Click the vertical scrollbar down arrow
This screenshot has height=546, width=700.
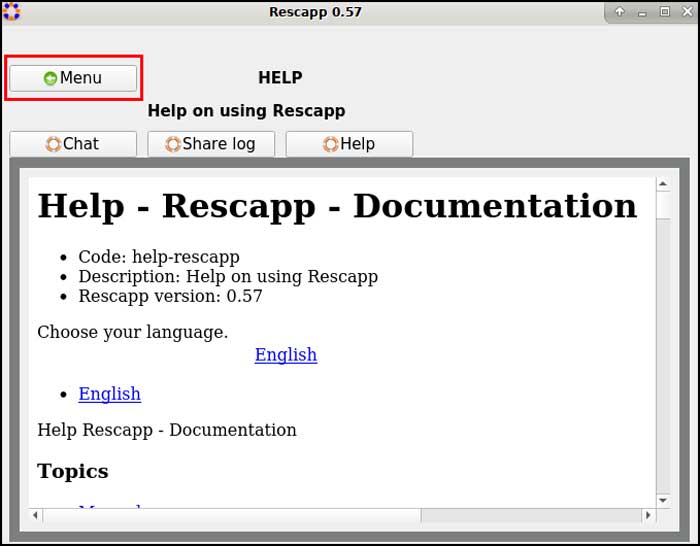(x=662, y=499)
